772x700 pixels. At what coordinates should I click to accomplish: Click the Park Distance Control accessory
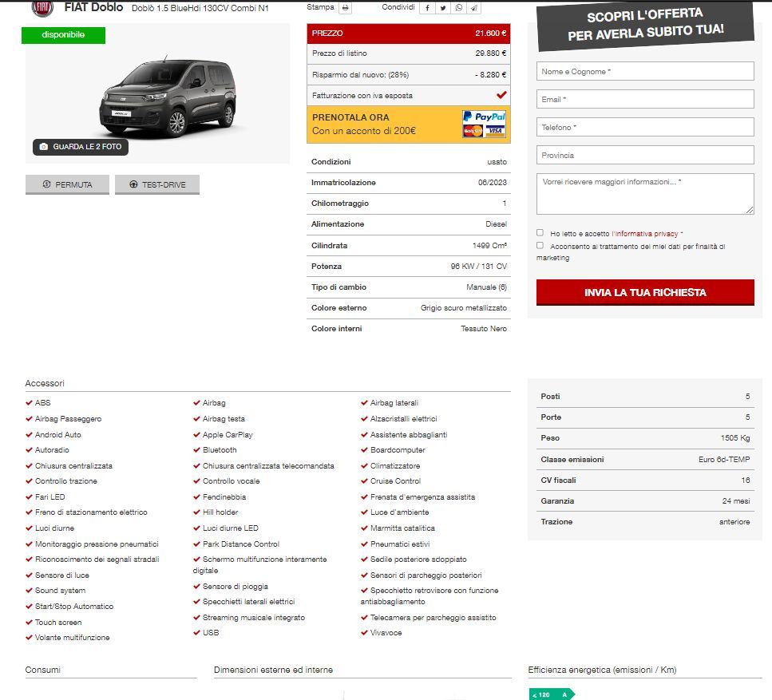(x=241, y=544)
